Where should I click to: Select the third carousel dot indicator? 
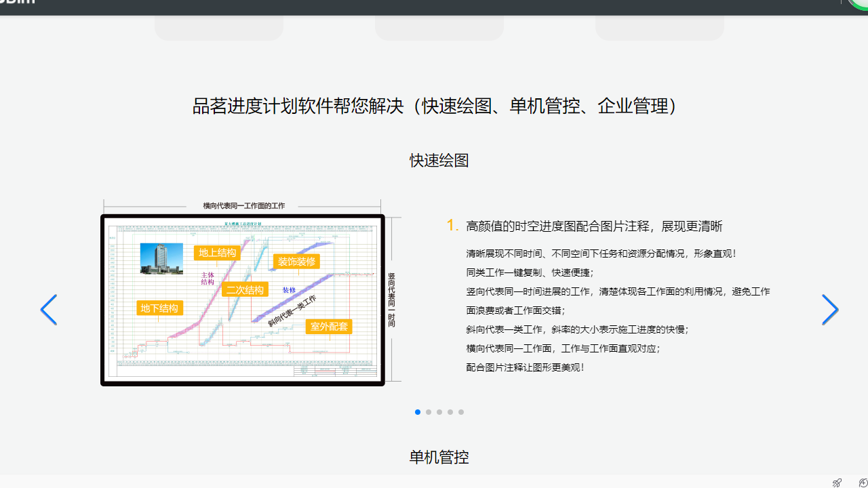[439, 412]
